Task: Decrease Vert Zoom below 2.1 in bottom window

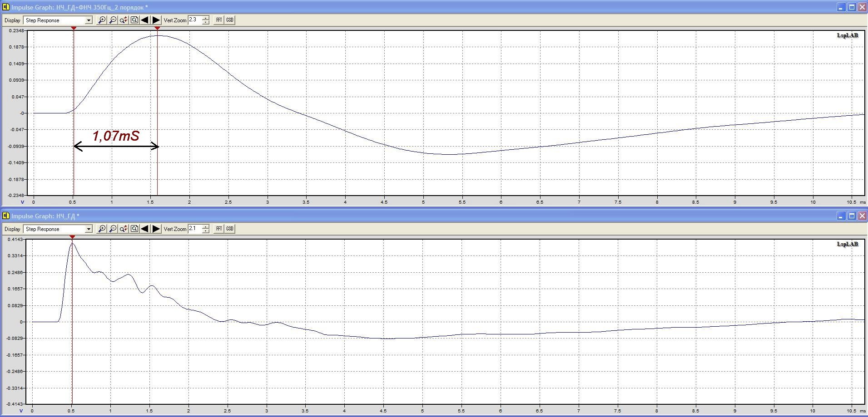Action: (x=206, y=231)
